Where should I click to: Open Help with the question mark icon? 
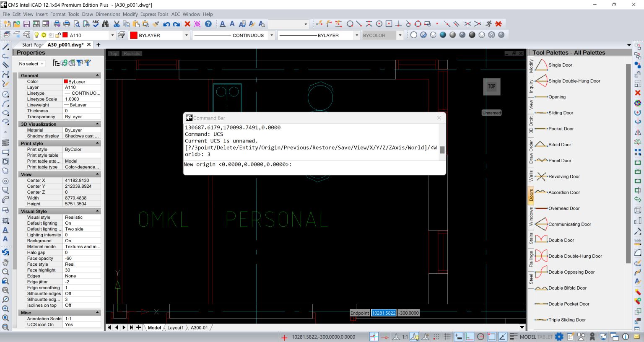tap(208, 24)
